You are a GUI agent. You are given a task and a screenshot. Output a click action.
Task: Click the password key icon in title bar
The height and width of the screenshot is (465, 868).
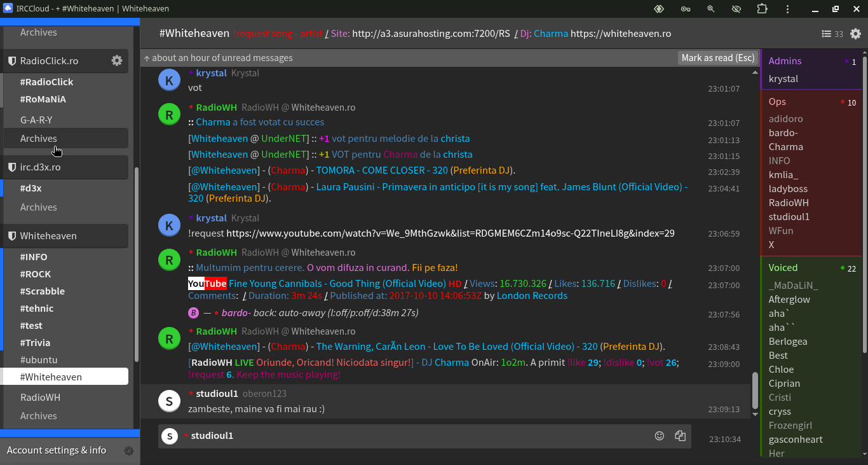click(686, 9)
